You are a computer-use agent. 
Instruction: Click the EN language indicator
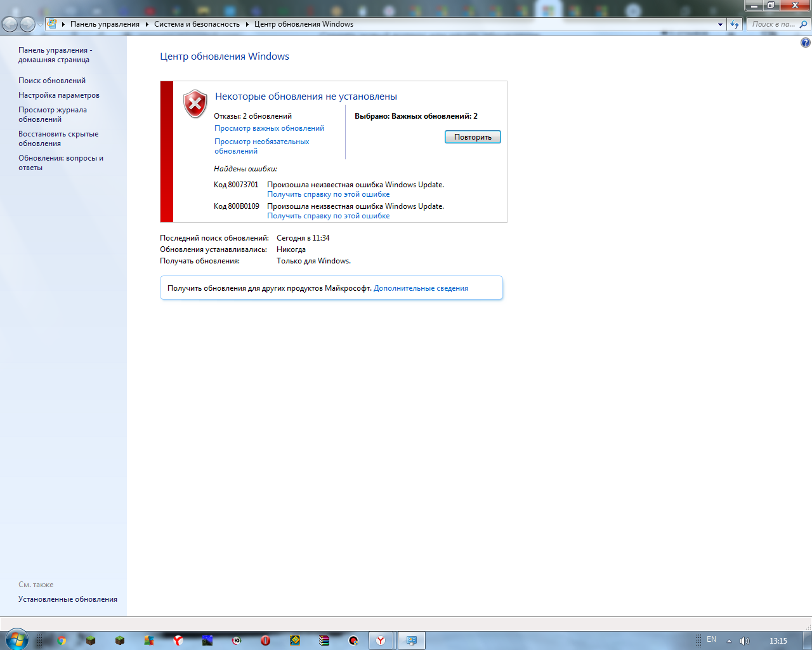coord(711,640)
